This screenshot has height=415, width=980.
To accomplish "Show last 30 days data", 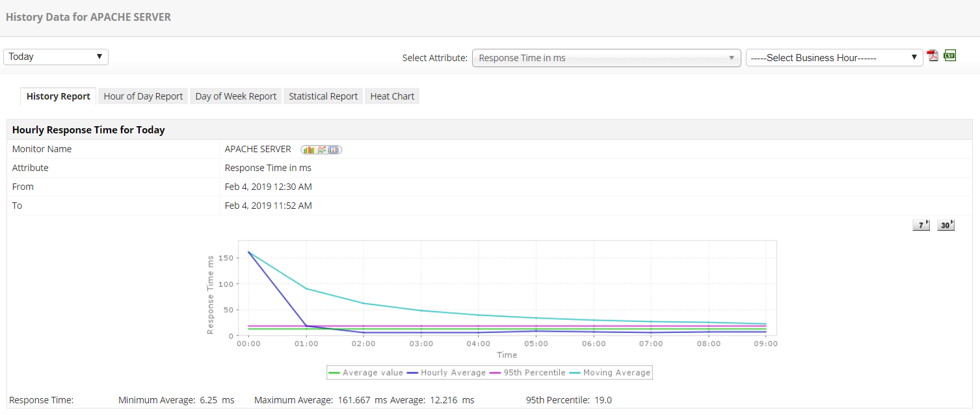I will pyautogui.click(x=945, y=224).
